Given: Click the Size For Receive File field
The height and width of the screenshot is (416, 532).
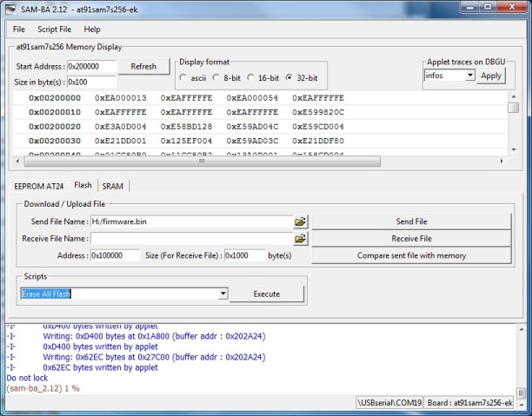Looking at the screenshot, I should coord(245,255).
